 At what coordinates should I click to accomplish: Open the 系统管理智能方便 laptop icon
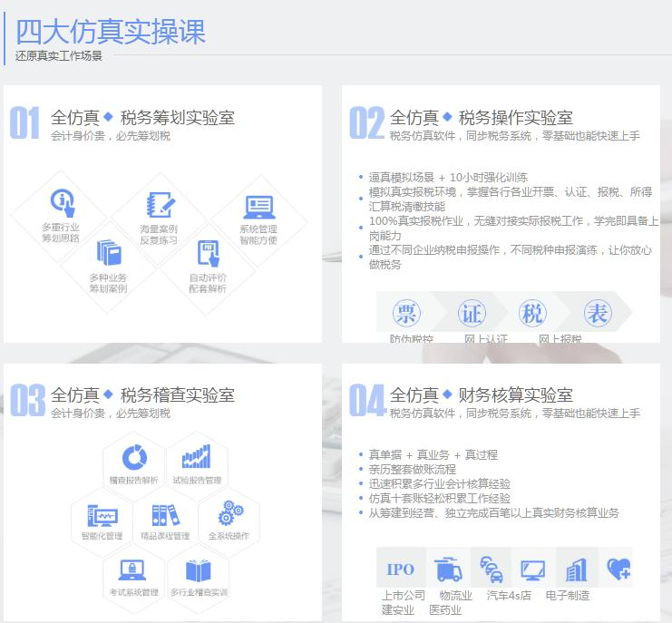tap(259, 208)
